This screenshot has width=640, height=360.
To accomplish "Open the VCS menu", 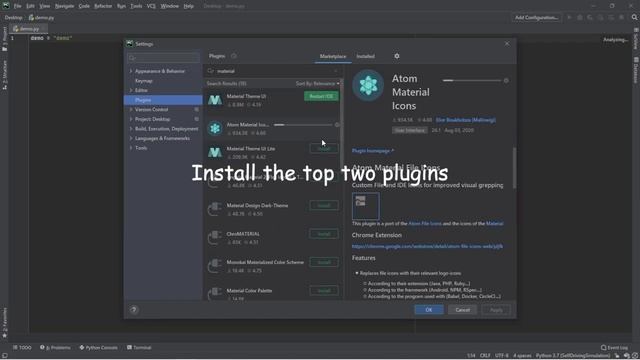I will [x=151, y=6].
